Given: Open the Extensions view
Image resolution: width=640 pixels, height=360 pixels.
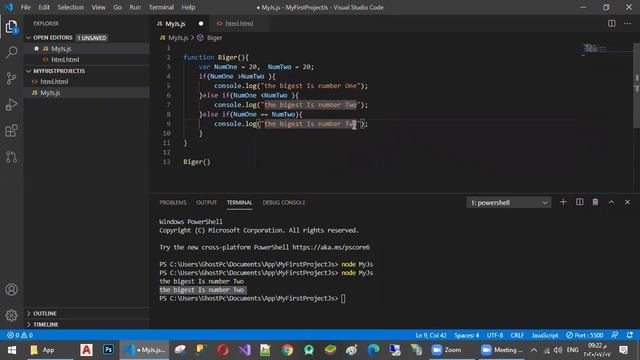Looking at the screenshot, I should pyautogui.click(x=11, y=131).
